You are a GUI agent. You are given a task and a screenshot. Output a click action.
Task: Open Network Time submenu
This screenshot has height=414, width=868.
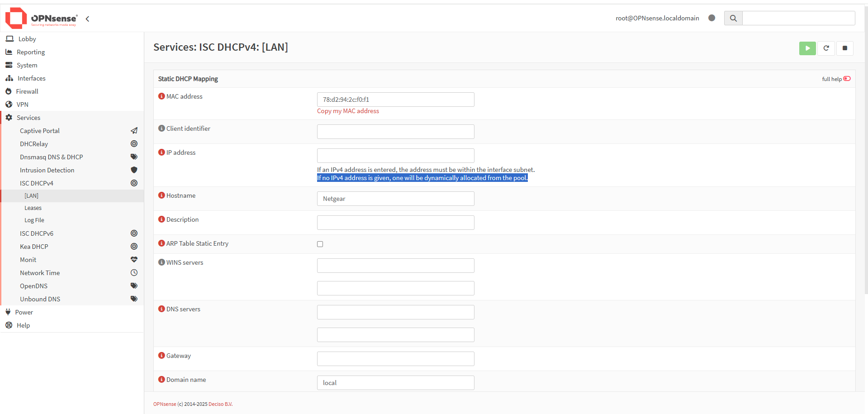[x=40, y=273]
